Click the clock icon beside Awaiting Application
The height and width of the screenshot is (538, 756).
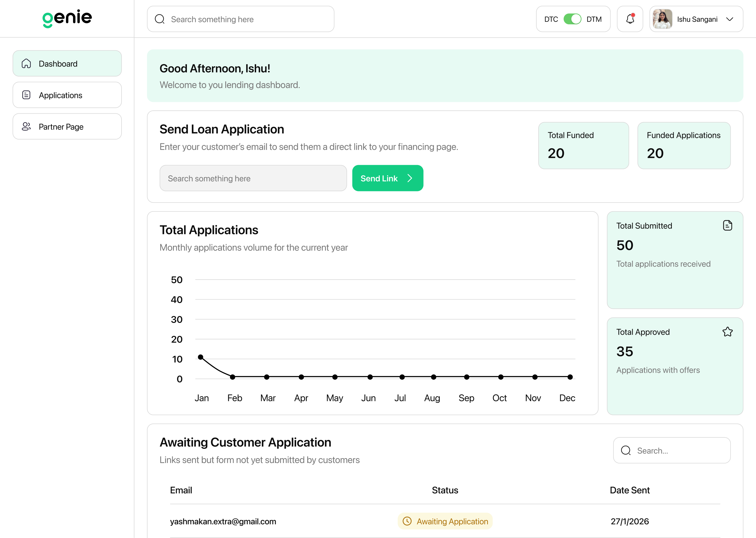click(x=407, y=521)
